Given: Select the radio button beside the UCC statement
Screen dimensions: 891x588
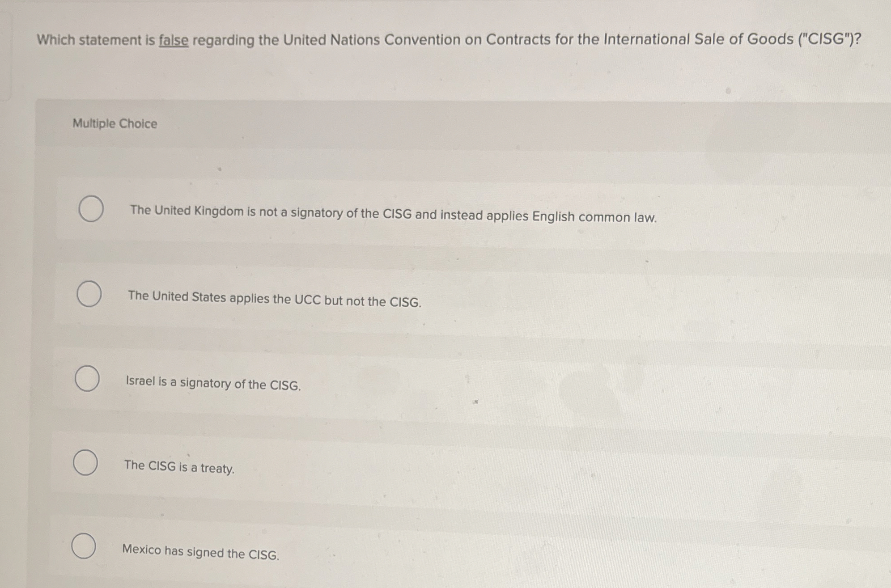Looking at the screenshot, I should [89, 294].
